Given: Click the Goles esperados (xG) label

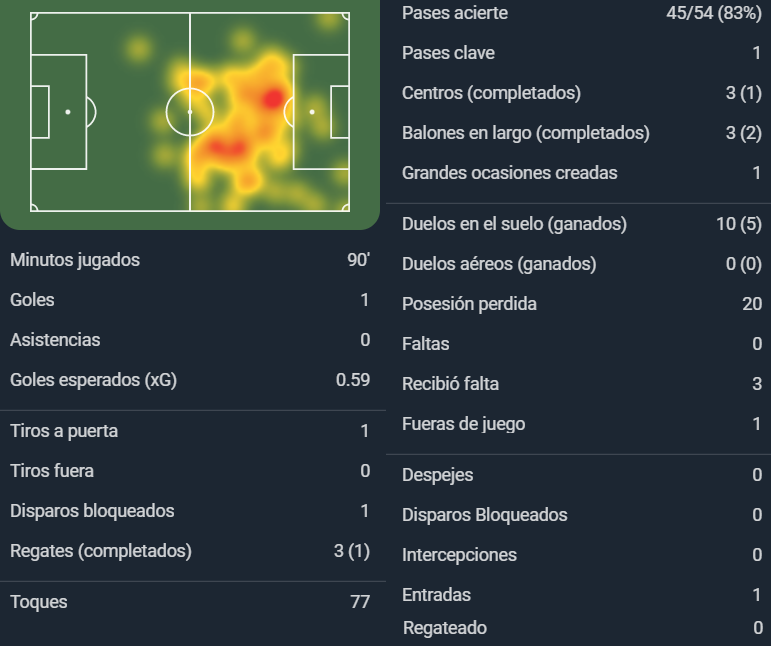Looking at the screenshot, I should [x=93, y=380].
